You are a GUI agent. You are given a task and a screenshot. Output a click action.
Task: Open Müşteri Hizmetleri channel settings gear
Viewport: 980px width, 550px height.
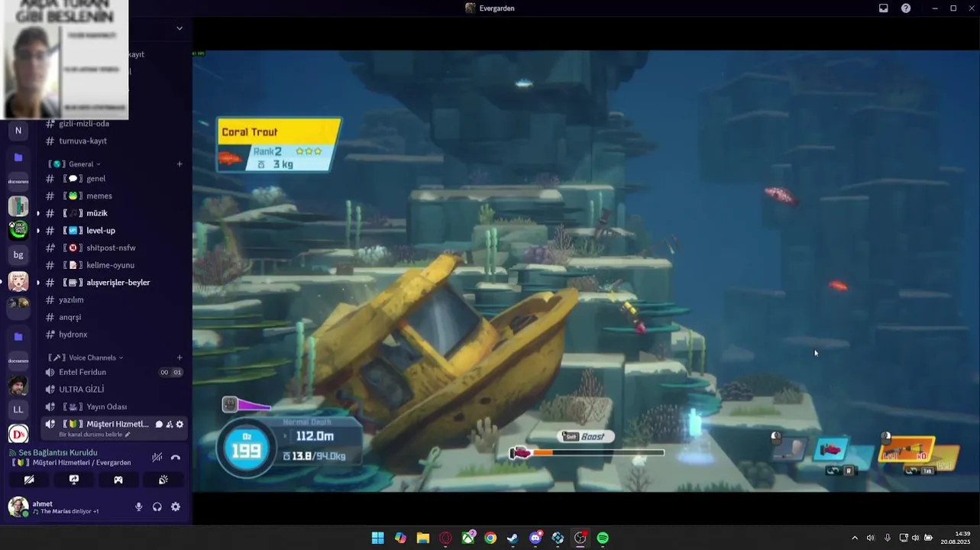click(180, 424)
